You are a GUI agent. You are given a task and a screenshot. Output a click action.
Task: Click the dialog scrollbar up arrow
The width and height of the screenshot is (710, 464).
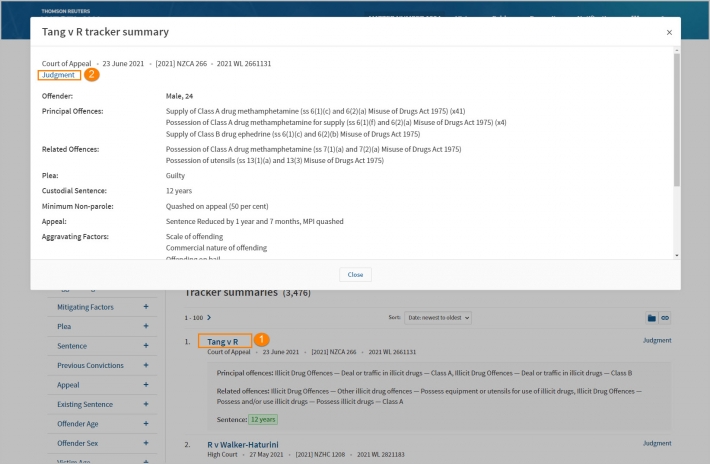[676, 50]
